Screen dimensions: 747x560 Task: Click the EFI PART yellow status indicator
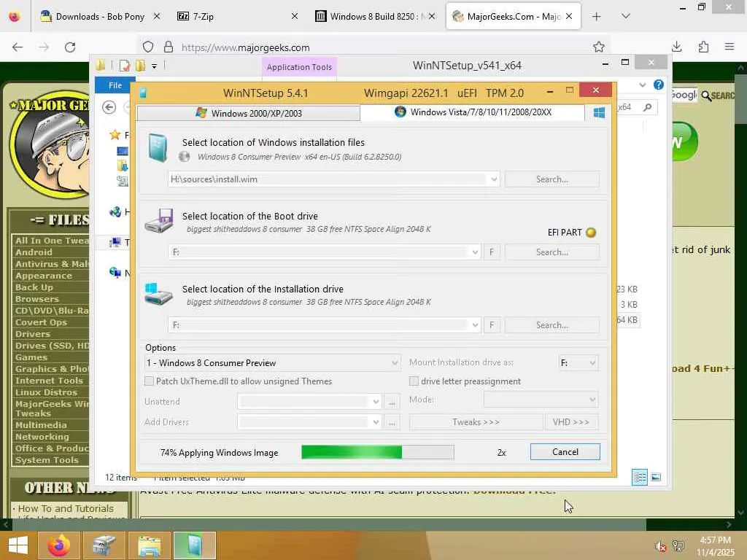pos(591,233)
